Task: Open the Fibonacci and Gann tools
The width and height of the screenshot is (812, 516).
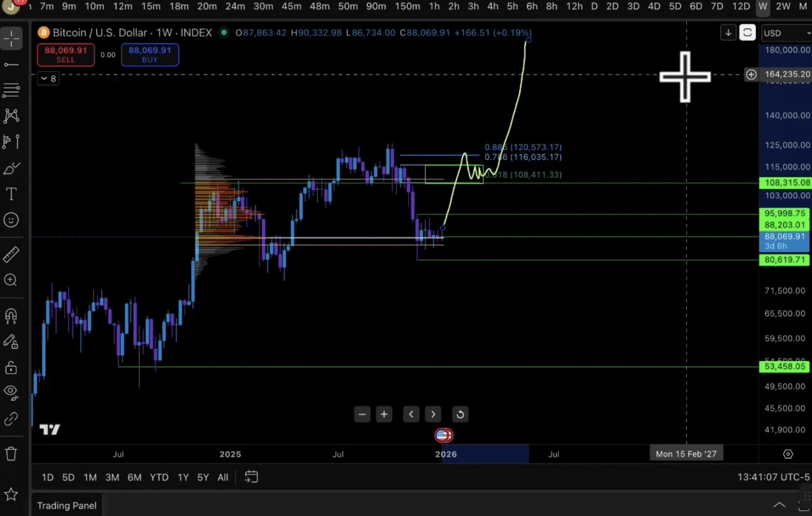Action: pos(11,90)
